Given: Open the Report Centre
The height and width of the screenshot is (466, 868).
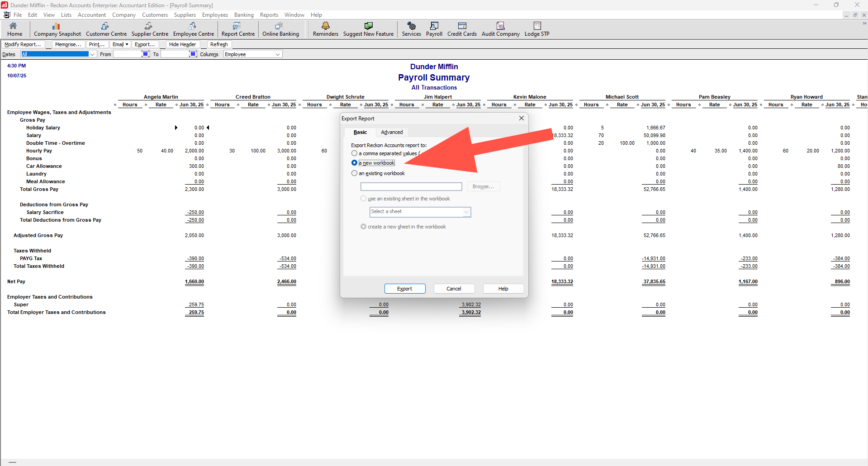Looking at the screenshot, I should tap(238, 29).
